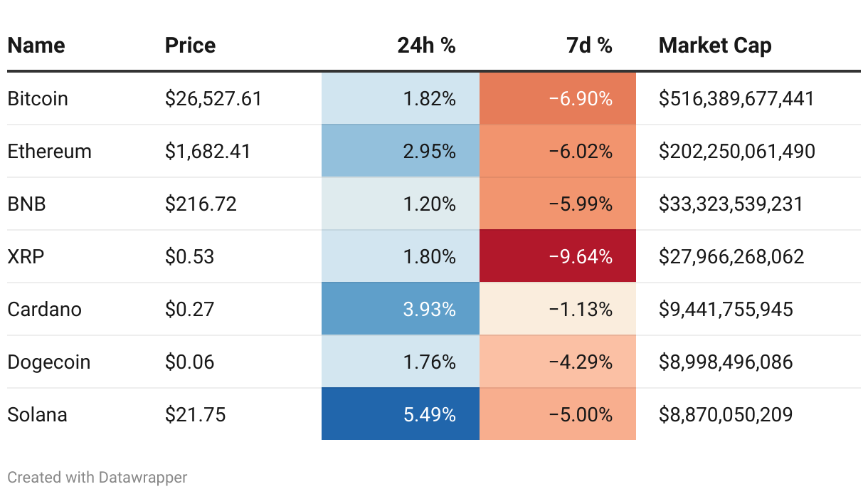
Task: Click BNB price $216.72
Action: point(201,204)
